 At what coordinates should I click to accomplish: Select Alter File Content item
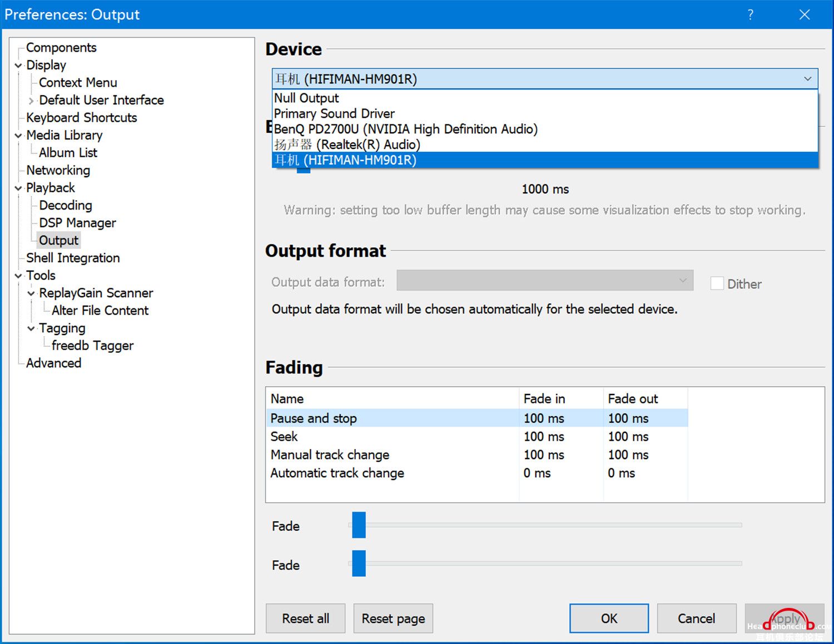tap(100, 311)
